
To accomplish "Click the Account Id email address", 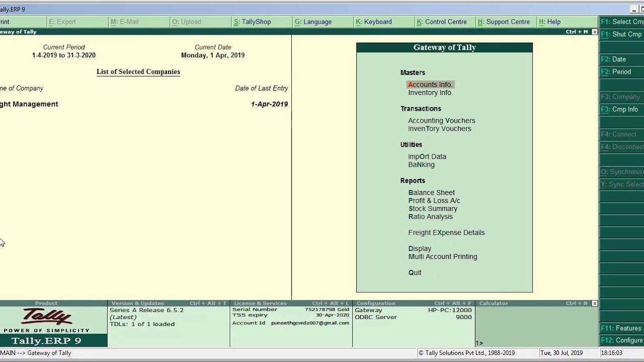I will tap(310, 323).
